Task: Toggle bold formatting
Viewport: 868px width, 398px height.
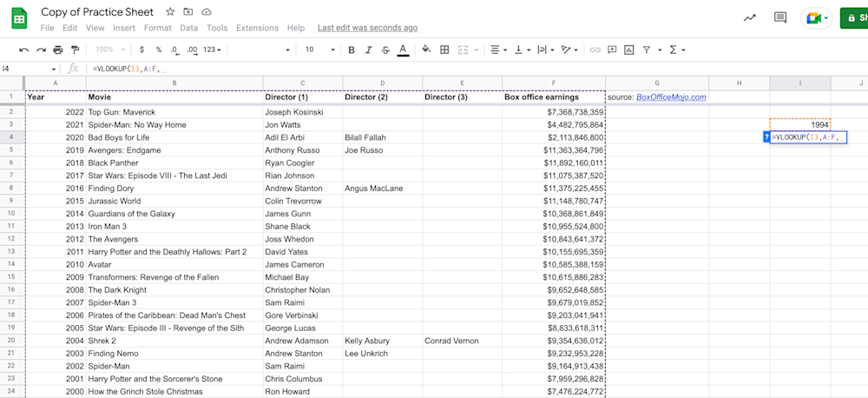Action: 351,50
